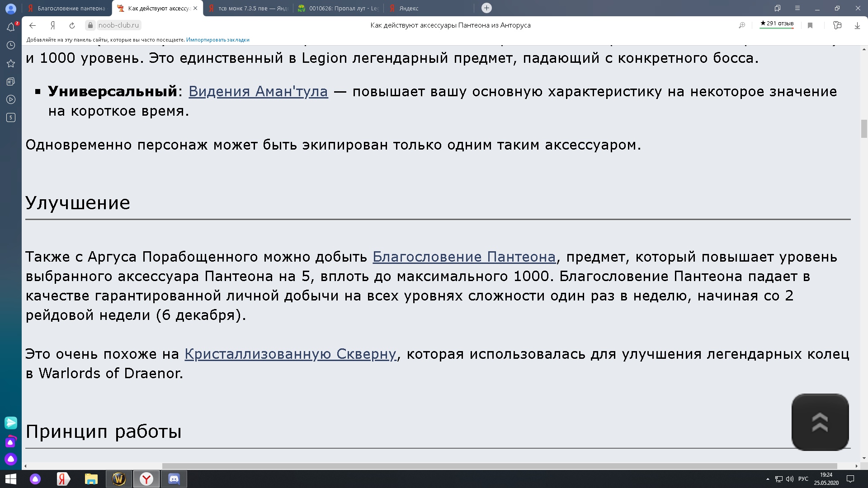868x488 pixels.
Task: Open 'Кристаллизованную Скверну' link
Action: [x=290, y=354]
